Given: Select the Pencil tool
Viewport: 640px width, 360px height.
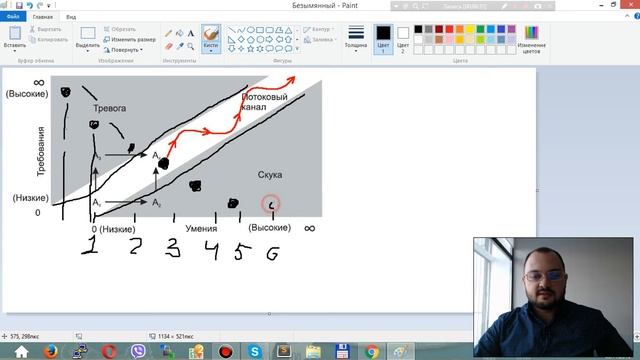Looking at the screenshot, I should point(169,33).
